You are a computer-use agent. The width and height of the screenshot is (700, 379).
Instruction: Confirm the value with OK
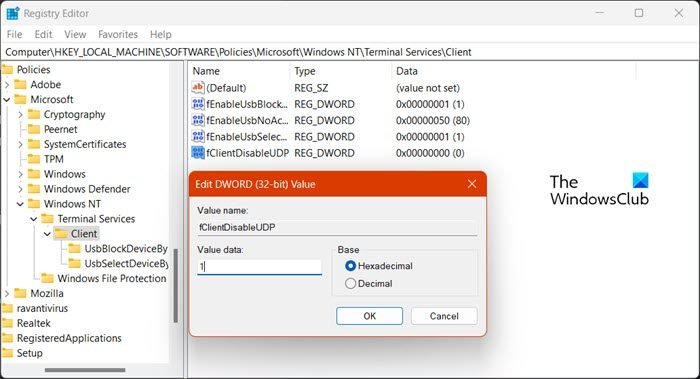pos(369,316)
